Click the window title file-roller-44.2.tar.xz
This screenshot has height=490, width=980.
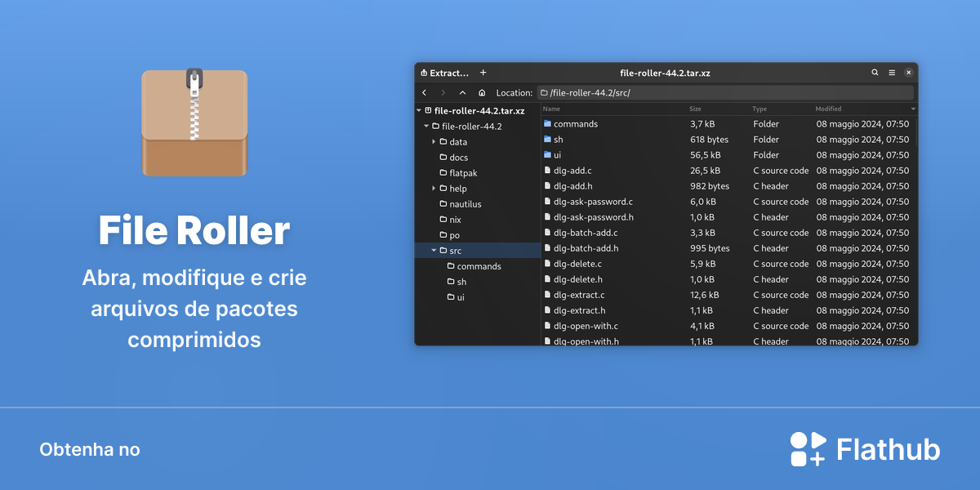(665, 73)
